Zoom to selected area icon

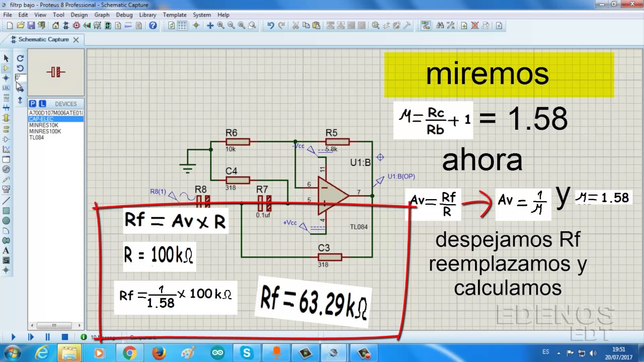(x=252, y=25)
